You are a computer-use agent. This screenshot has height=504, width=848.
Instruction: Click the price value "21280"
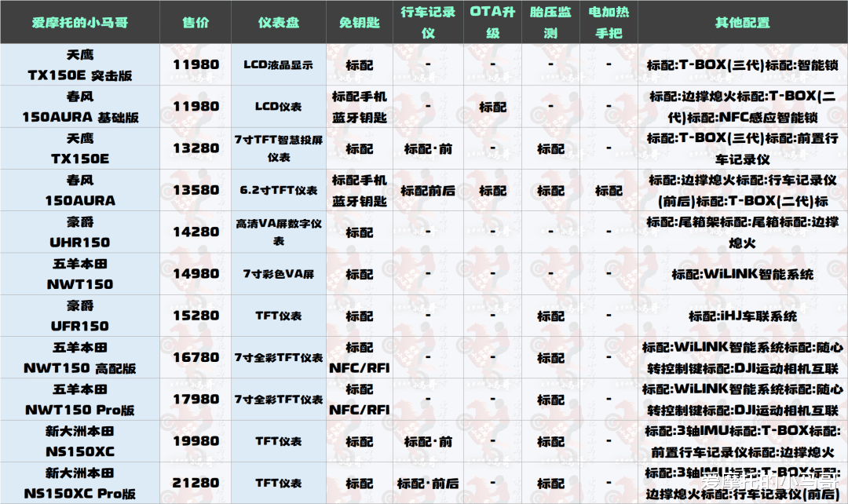[196, 483]
